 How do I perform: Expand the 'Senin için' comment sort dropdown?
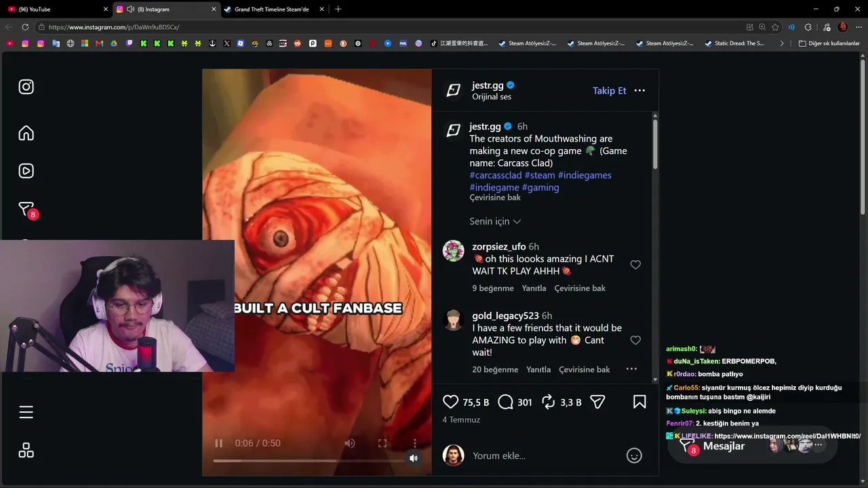coord(495,222)
